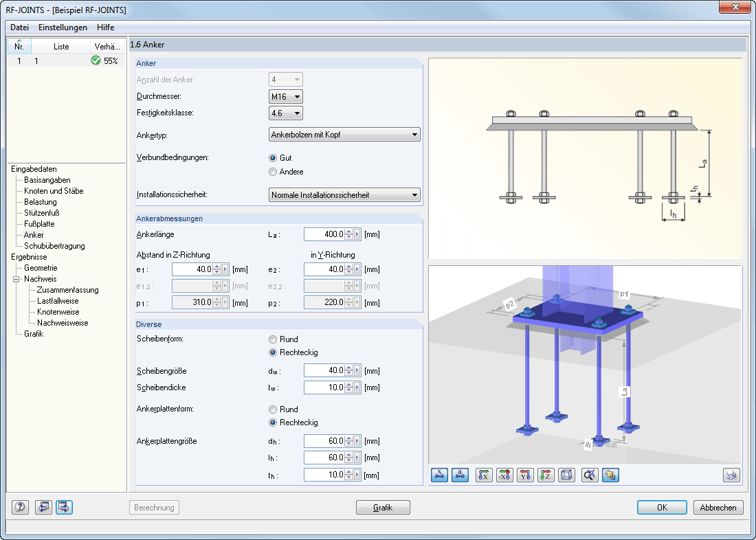Screen dimensions: 756x540
Task: Open Zusammenfassung under Nachweis
Action: (67, 290)
